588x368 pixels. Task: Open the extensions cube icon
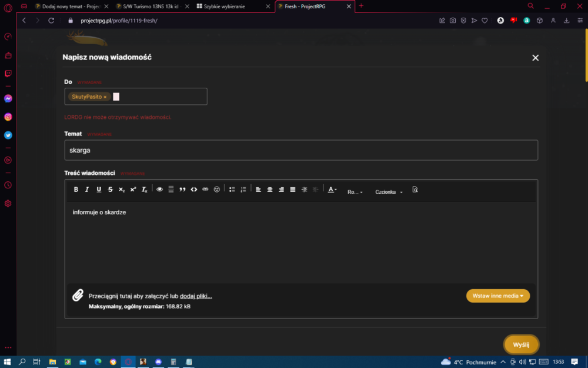click(540, 21)
